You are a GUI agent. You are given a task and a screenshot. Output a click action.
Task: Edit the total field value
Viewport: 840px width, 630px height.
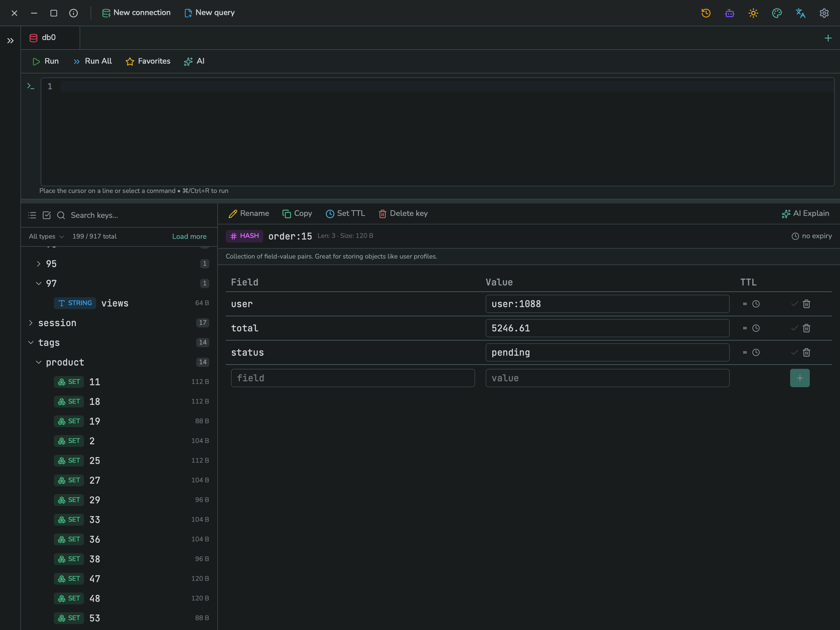[607, 328]
